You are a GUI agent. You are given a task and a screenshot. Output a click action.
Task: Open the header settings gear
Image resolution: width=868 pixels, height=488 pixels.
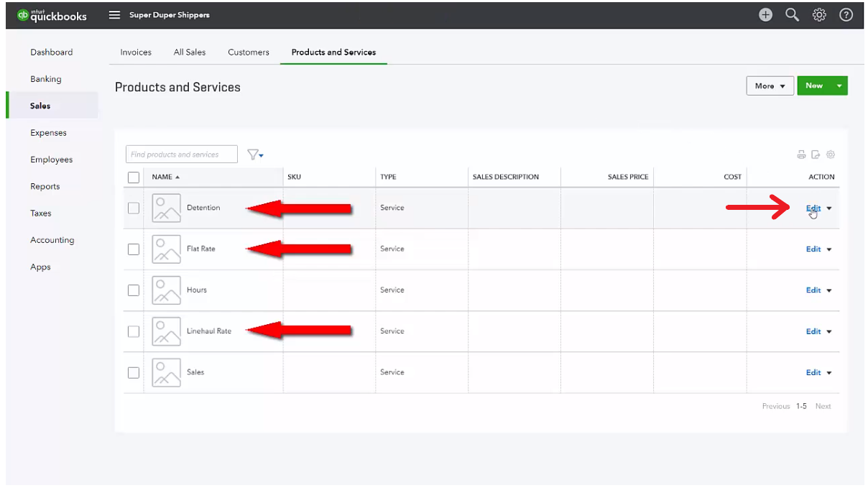[819, 15]
